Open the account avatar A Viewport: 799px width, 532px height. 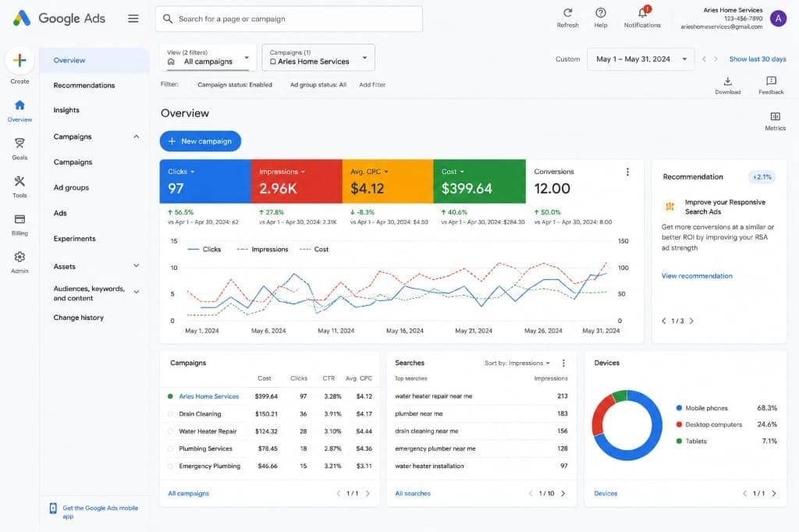click(778, 19)
